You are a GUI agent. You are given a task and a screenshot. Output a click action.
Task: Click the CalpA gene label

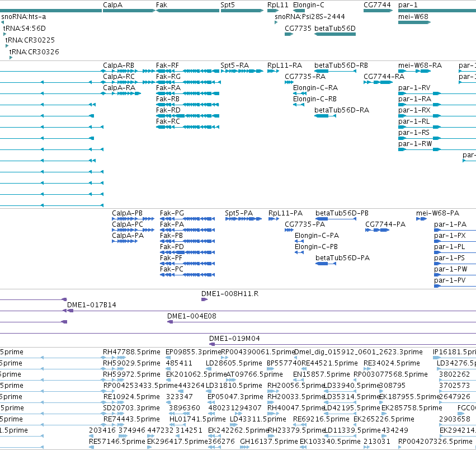coord(112,5)
